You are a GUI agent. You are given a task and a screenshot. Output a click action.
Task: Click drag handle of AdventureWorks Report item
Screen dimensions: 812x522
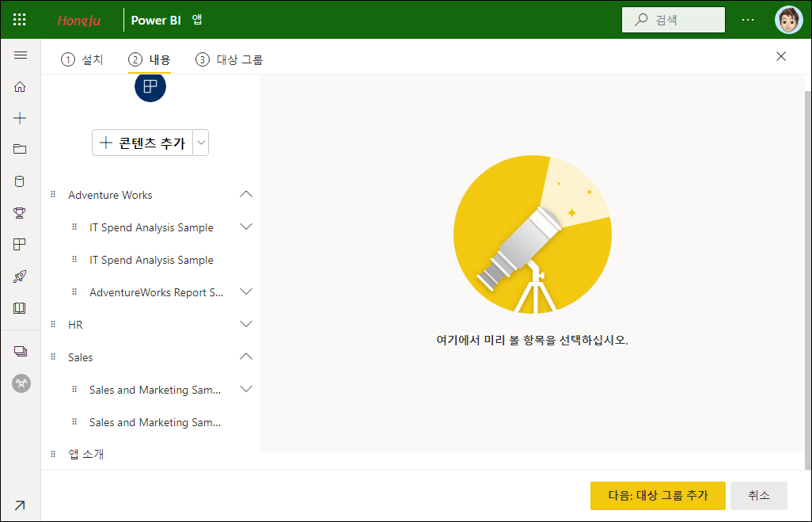click(x=74, y=291)
